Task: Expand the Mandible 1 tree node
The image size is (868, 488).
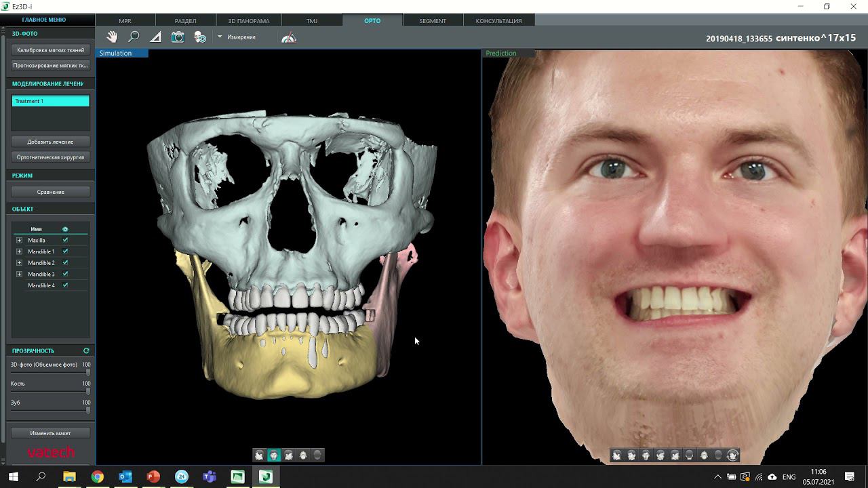Action: (19, 251)
